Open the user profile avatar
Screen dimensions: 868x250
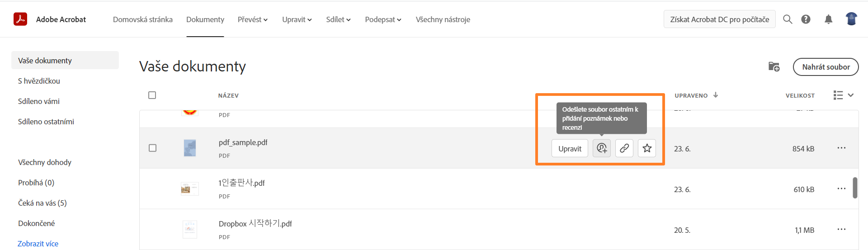[851, 19]
